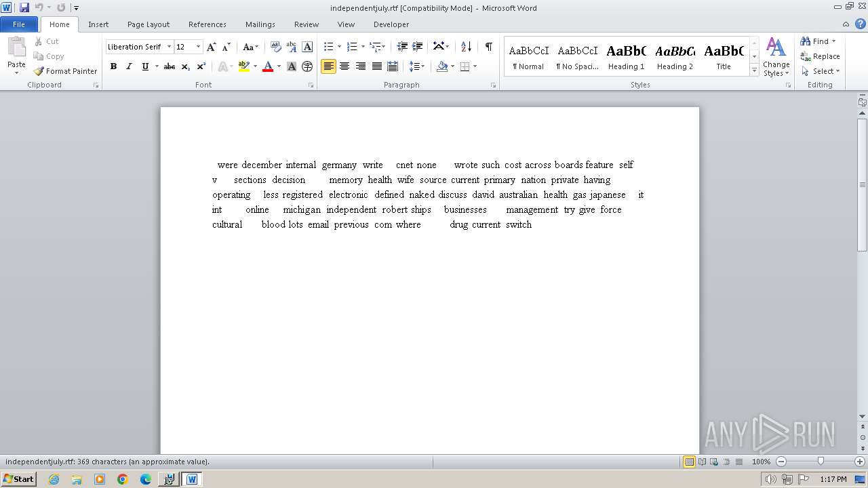Open the Select dropdown in Editing
868x488 pixels.
tap(821, 71)
